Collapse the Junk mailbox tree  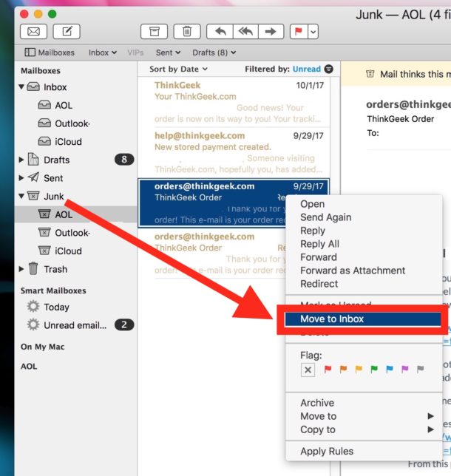[x=21, y=196]
